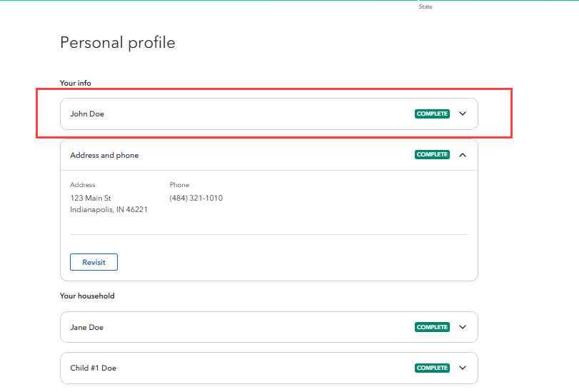The width and height of the screenshot is (579, 392).
Task: Open the Child #1 Doe row
Action: [x=269, y=368]
